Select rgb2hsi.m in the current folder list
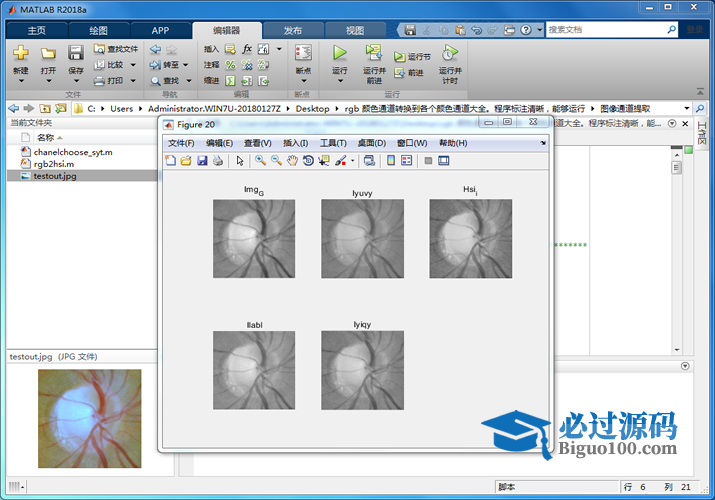Viewport: 715px width, 500px height. 54,163
